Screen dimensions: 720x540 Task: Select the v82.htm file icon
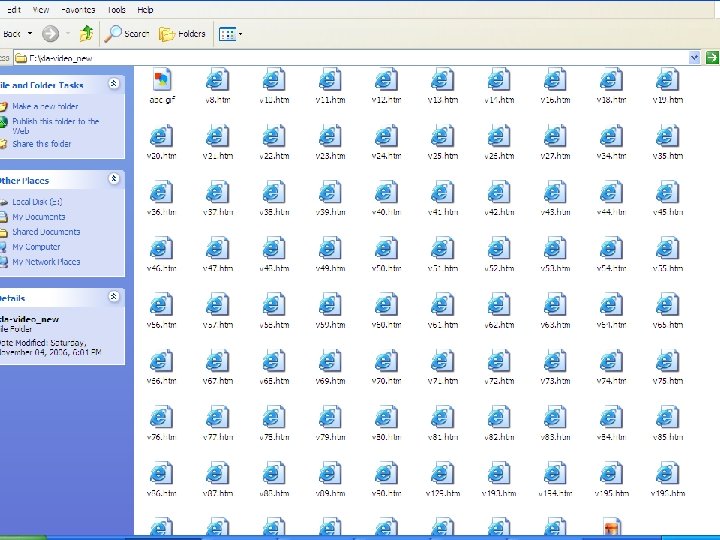click(x=499, y=418)
